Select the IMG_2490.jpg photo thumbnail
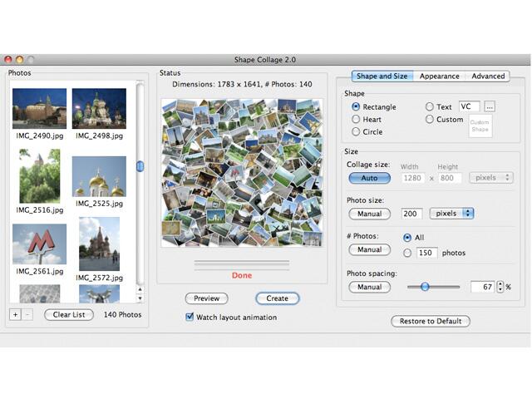The width and height of the screenshot is (532, 399). click(39, 108)
